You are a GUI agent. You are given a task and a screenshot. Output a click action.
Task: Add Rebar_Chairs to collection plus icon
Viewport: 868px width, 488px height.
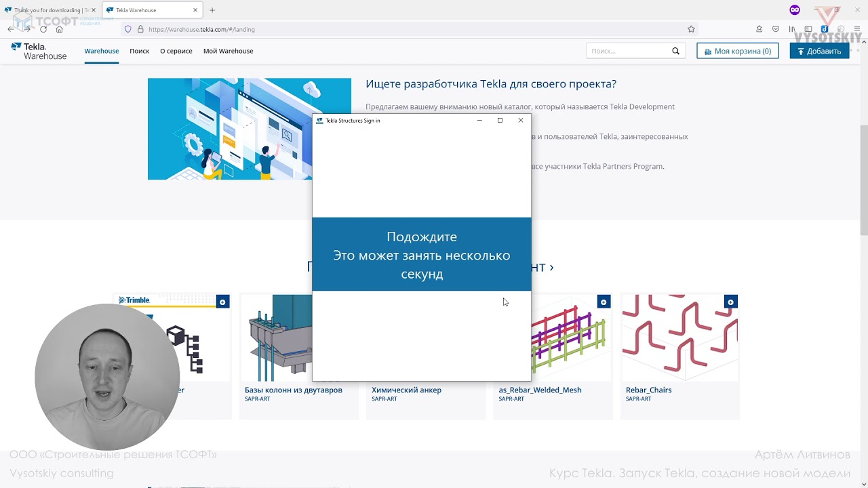click(x=730, y=302)
